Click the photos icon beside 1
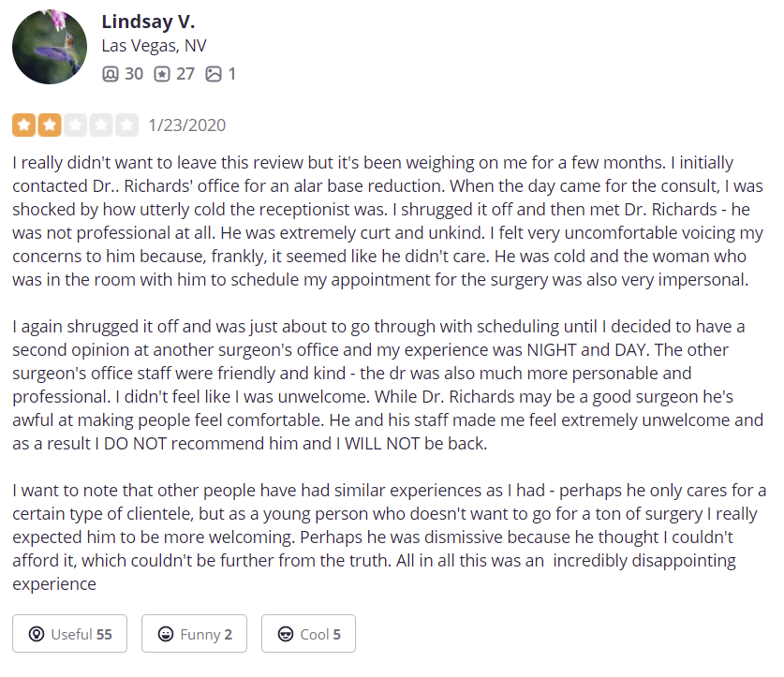Screen dimensions: 784x677 click(214, 74)
